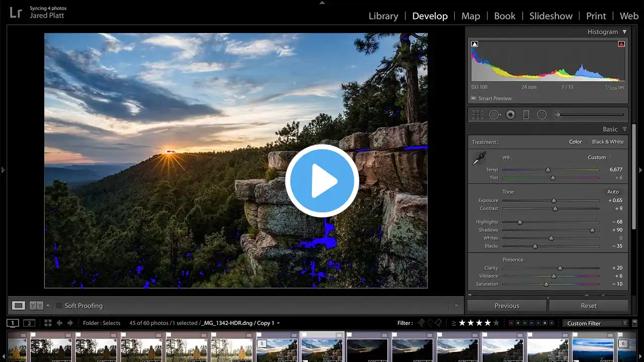The image size is (644, 362).
Task: Click the Before/After YY view button
Action: coord(36,305)
